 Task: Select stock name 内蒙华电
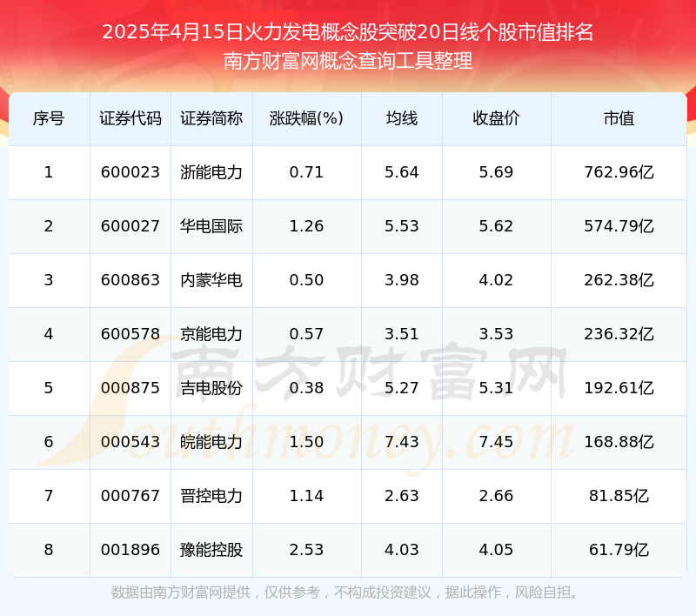[x=211, y=280]
